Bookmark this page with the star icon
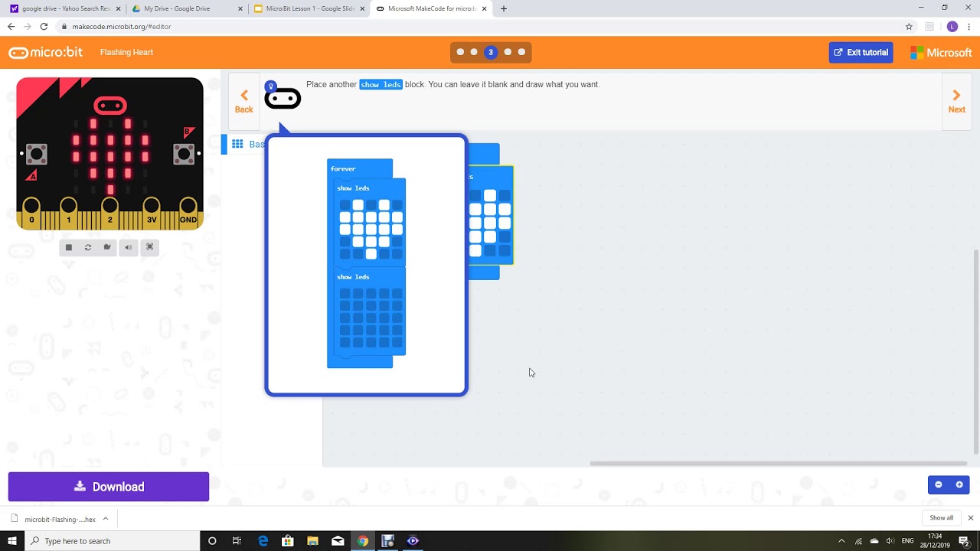980x551 pixels. (909, 26)
